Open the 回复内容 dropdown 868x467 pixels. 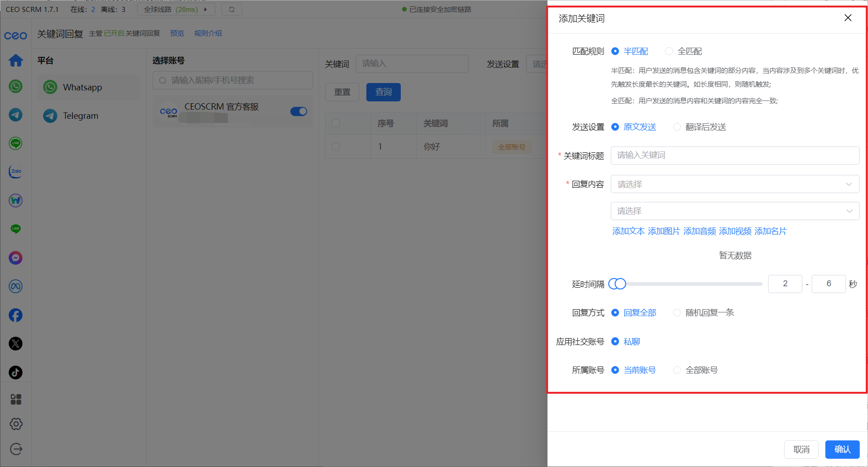pos(735,184)
